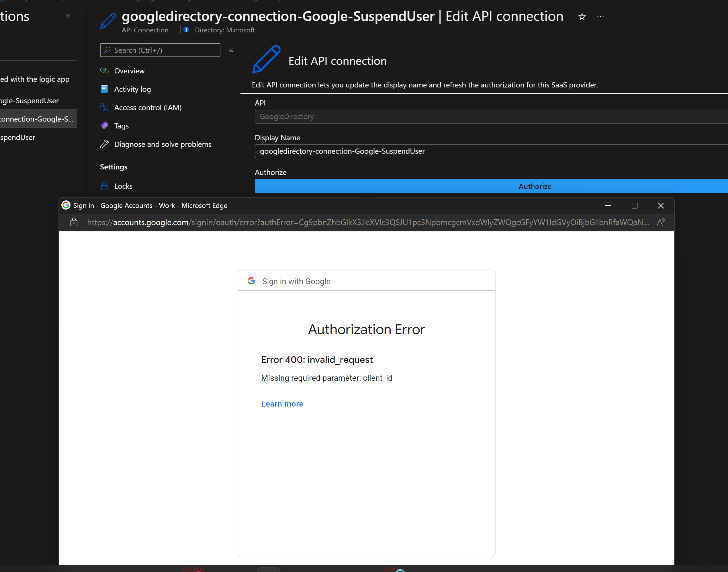
Task: Open the Overview menu item
Action: tap(129, 71)
